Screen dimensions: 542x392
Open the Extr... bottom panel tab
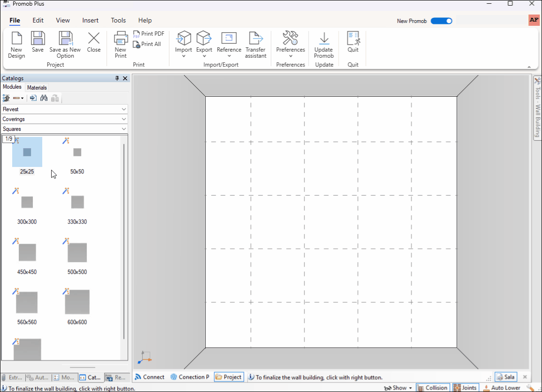tap(13, 377)
